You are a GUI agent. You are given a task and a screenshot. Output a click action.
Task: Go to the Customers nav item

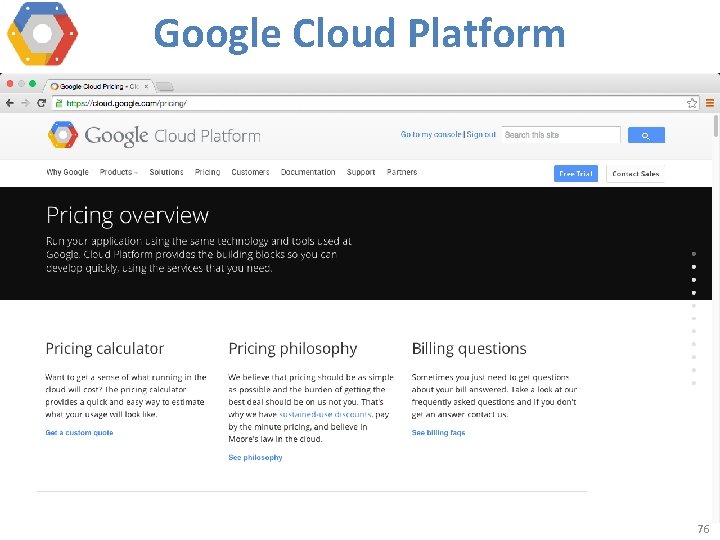click(250, 172)
